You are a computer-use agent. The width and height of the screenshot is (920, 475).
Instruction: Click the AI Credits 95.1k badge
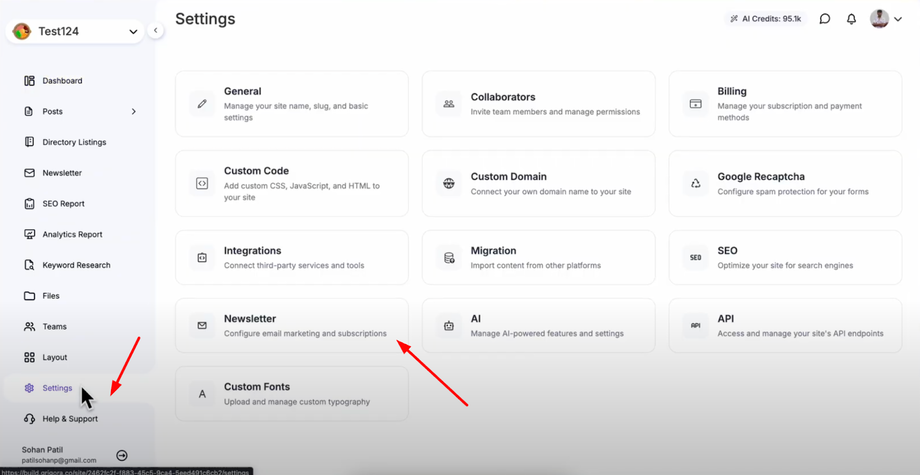(765, 19)
